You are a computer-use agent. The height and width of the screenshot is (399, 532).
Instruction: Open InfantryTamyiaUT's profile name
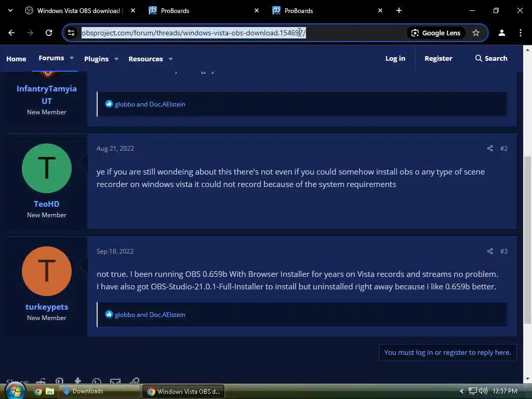46,95
